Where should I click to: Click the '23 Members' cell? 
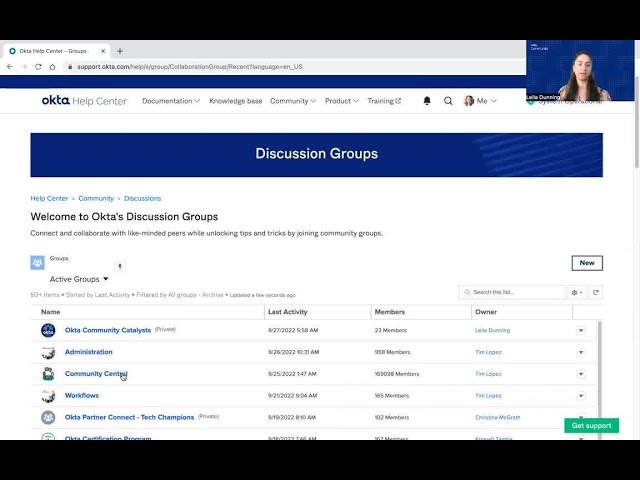pyautogui.click(x=391, y=330)
